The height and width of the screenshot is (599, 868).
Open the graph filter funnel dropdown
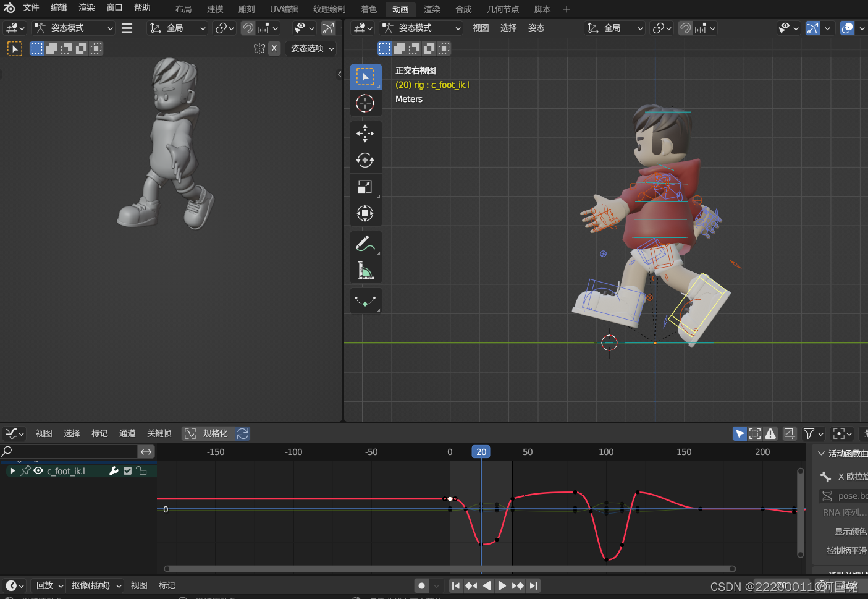813,433
